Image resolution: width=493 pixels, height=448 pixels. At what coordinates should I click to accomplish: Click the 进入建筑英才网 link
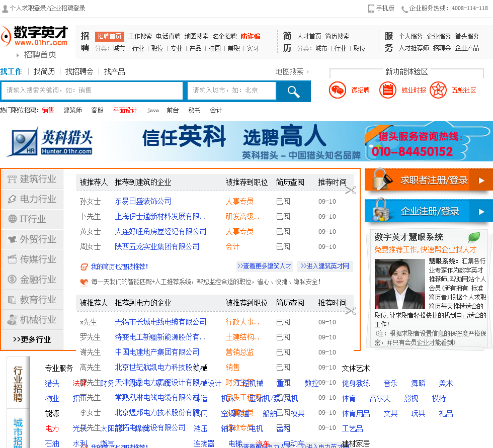[325, 266]
